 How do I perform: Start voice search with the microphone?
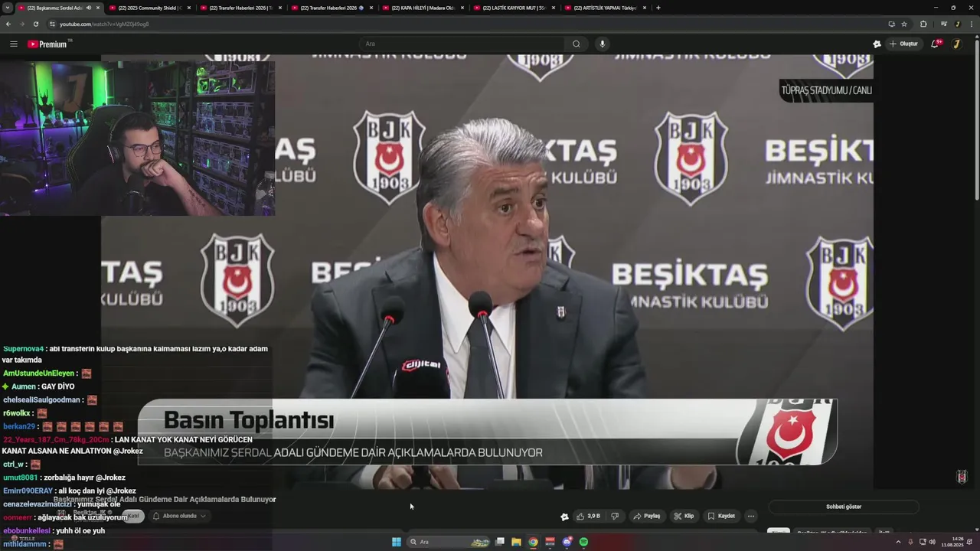coord(602,44)
